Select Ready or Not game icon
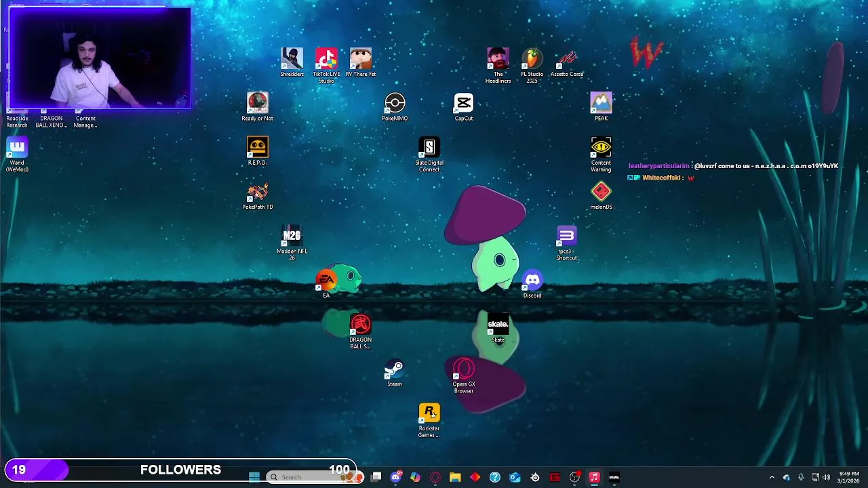The width and height of the screenshot is (868, 488). tap(258, 107)
